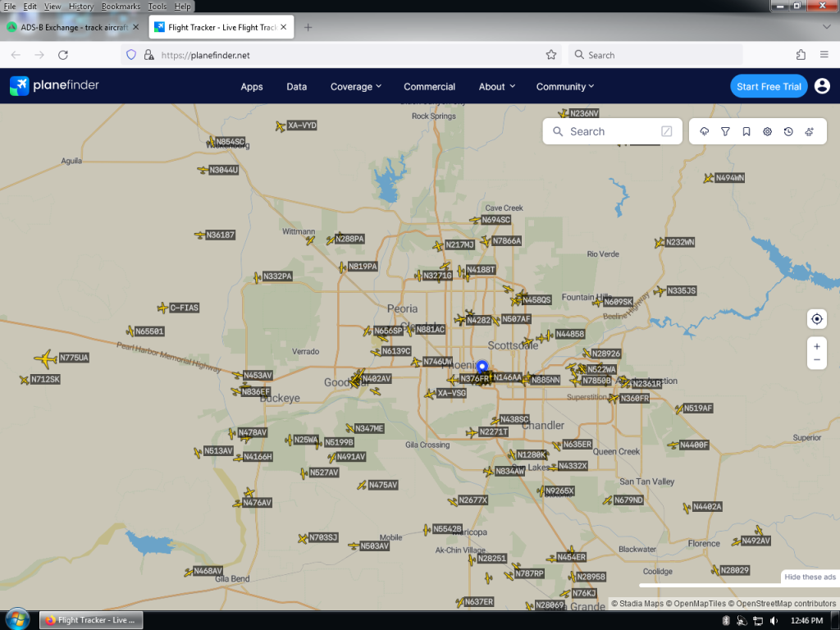Select aircraft N492AV on the map
Screen dimensions: 840x630
coord(737,541)
